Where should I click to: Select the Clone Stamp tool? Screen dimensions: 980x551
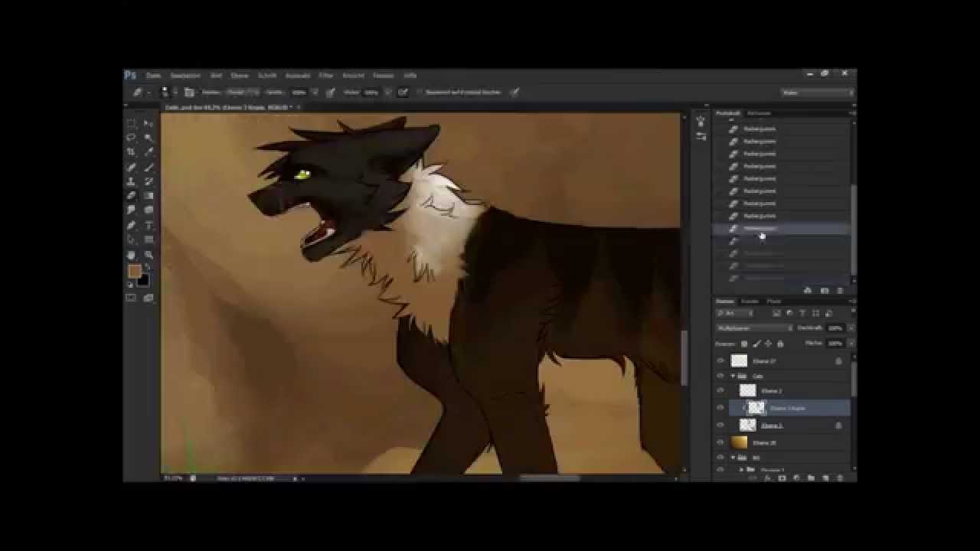click(x=132, y=181)
